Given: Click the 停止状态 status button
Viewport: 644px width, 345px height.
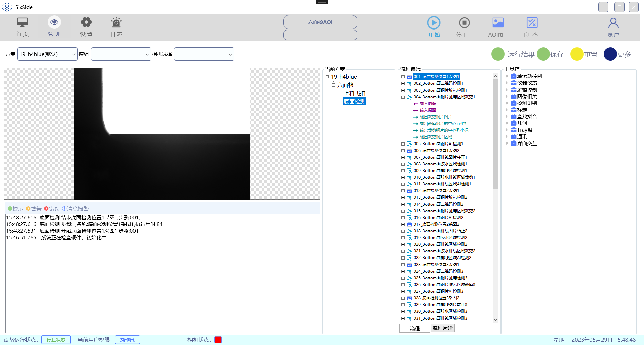Looking at the screenshot, I should tap(56, 340).
